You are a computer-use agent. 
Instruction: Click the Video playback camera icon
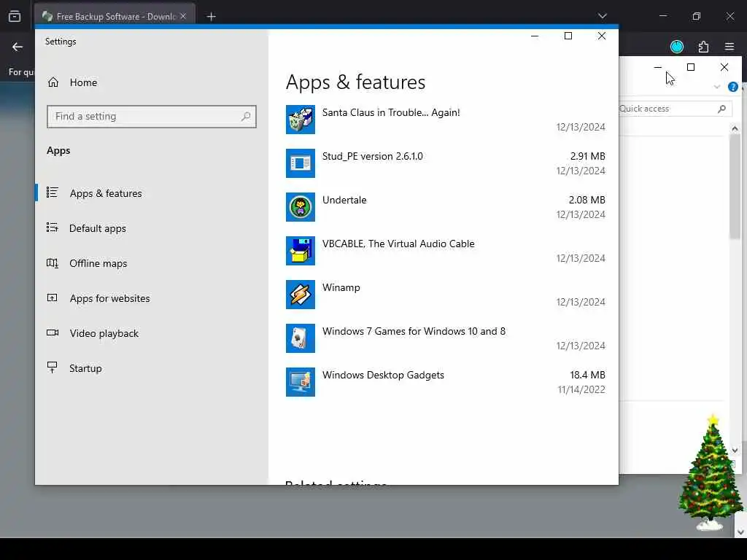tap(53, 332)
